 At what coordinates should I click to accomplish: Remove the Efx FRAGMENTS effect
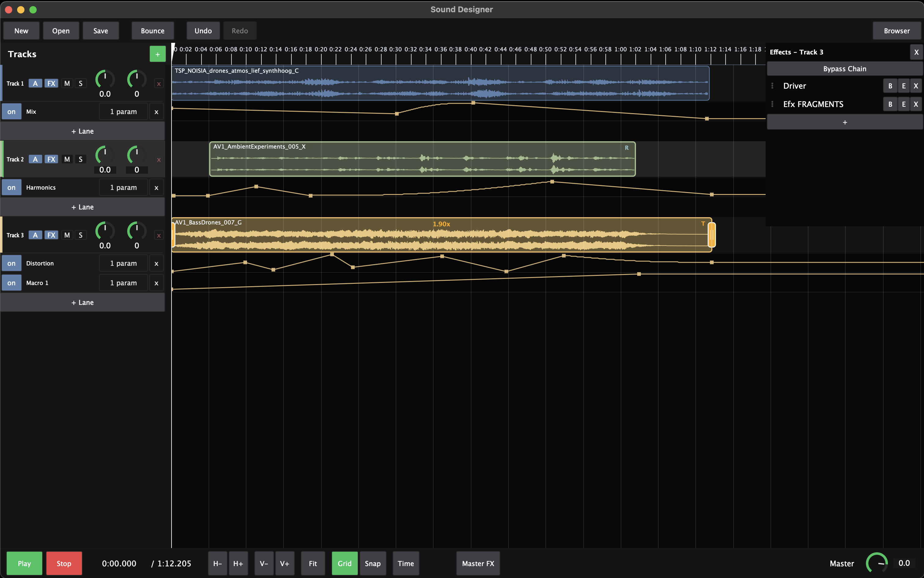pyautogui.click(x=916, y=104)
